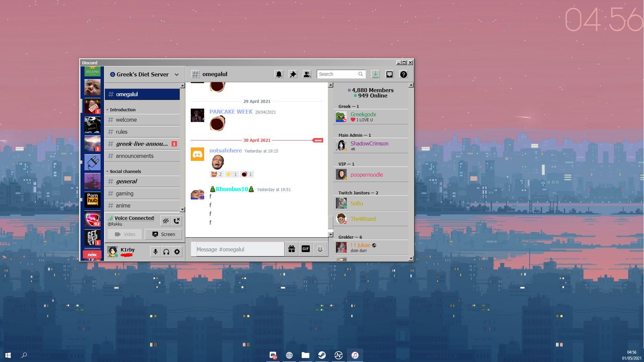Toggle Screen share in voice bar
This screenshot has width=644, height=362.
(x=163, y=234)
